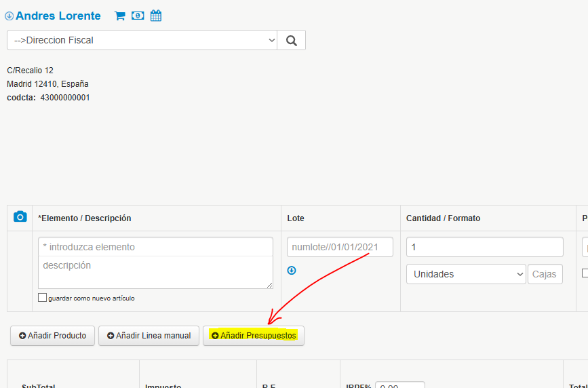Focus the numlote lot input field
The height and width of the screenshot is (388, 588).
(x=340, y=247)
